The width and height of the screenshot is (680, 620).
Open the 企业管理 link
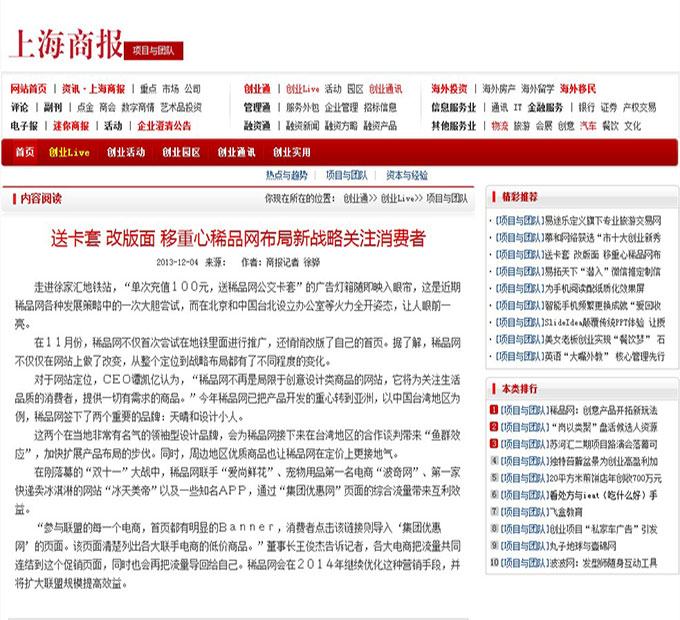[x=341, y=108]
